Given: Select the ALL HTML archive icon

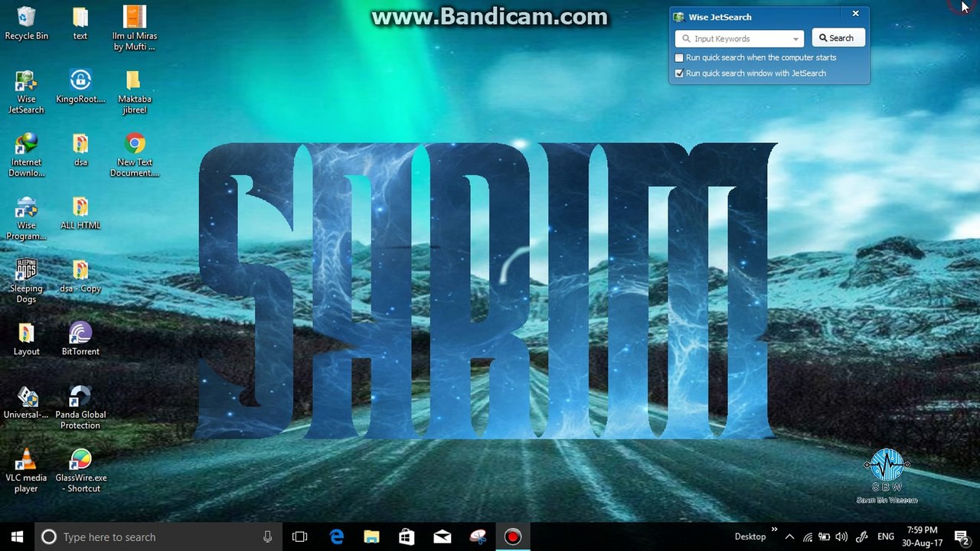Looking at the screenshot, I should point(80,213).
